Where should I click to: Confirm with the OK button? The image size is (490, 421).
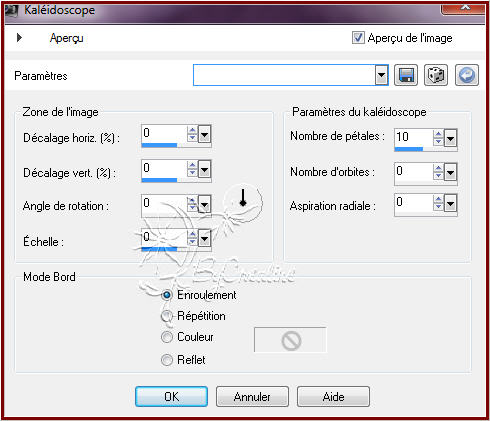171,397
